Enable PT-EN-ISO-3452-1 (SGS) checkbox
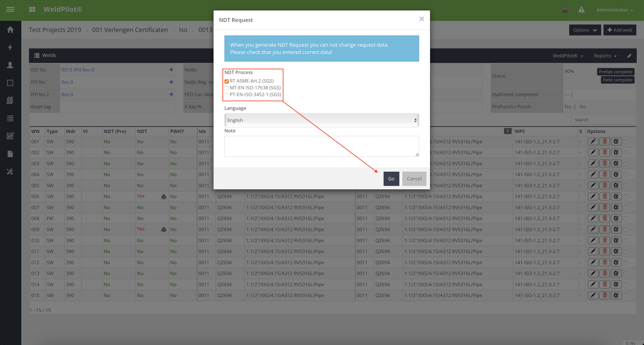This screenshot has height=345, width=644. click(x=227, y=95)
